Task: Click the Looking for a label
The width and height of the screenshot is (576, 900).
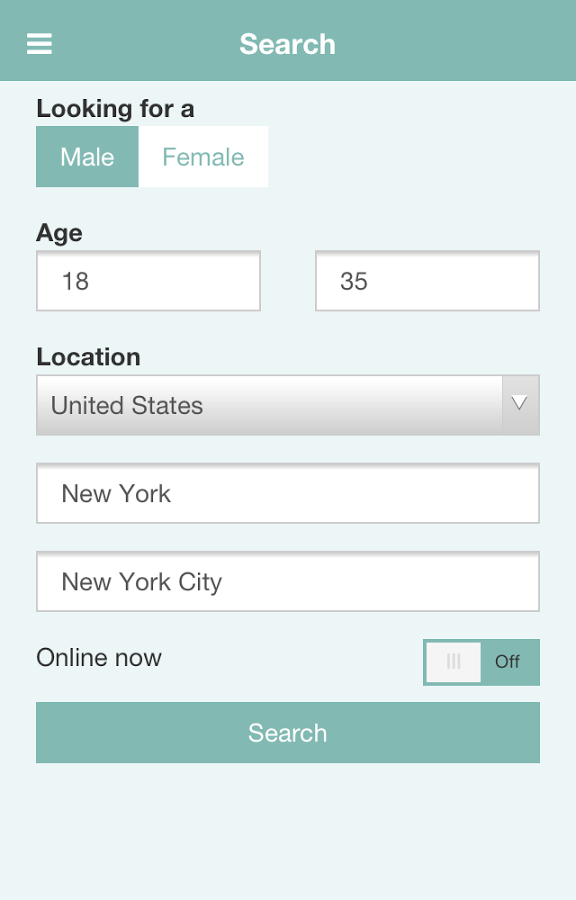Action: 115,108
